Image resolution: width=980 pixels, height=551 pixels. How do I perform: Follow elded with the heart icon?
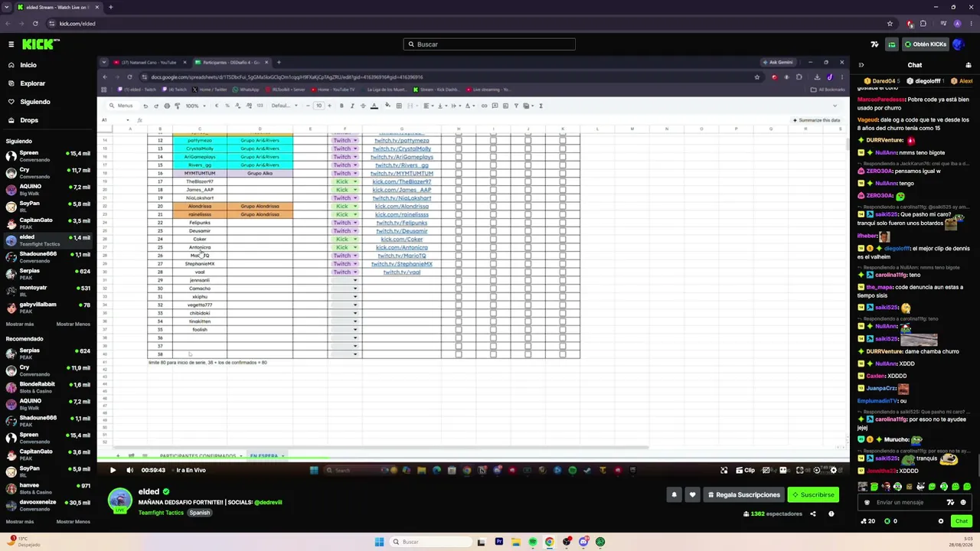pos(692,494)
